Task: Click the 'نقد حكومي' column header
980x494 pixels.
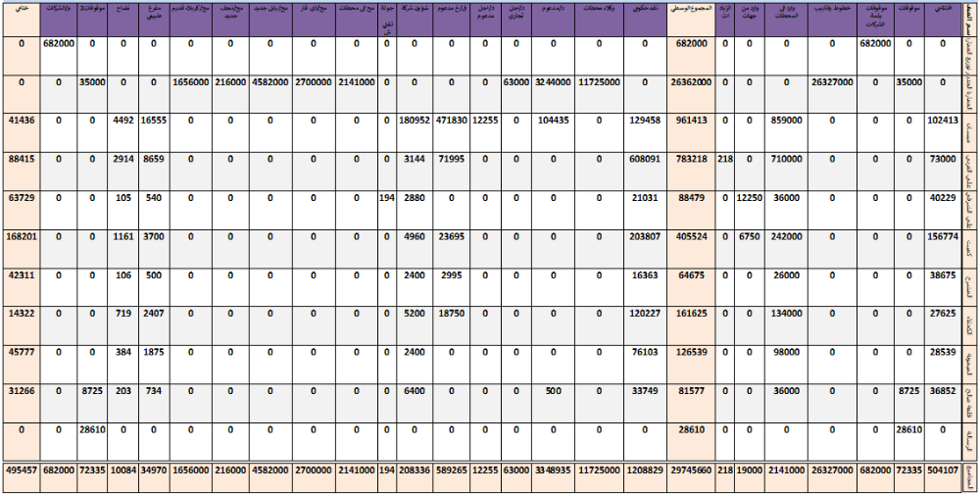Action: pos(643,19)
